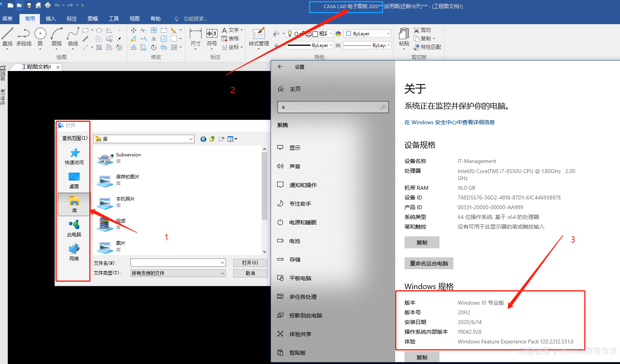Pick the 曲线 (curve) tool
The width and height of the screenshot is (620, 364).
click(73, 37)
